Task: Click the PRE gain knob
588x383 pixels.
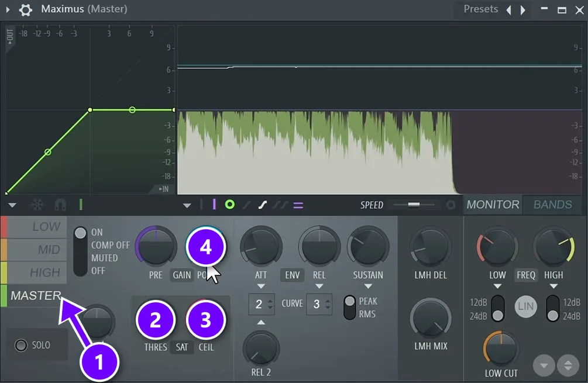Action: coord(156,246)
